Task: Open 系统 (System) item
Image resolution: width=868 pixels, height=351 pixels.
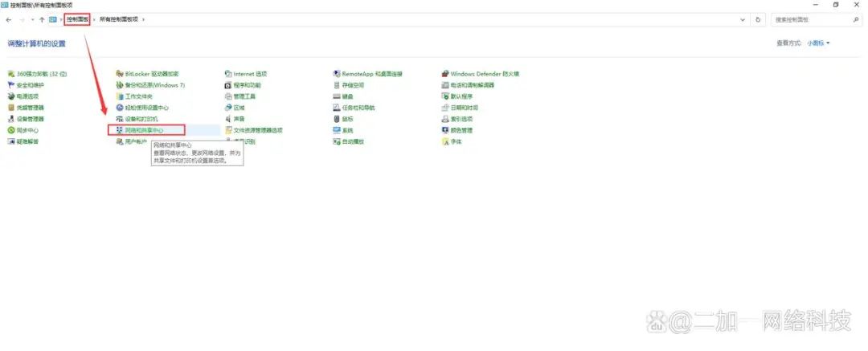Action: [347, 130]
